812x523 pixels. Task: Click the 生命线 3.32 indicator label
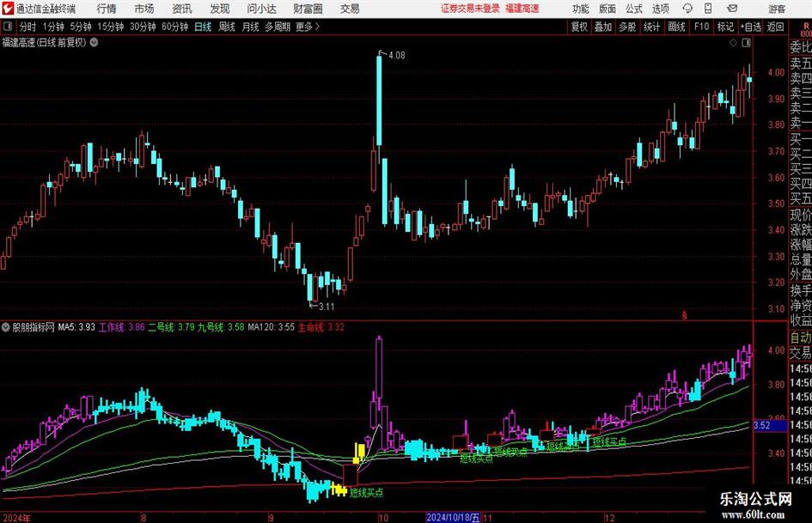click(321, 326)
